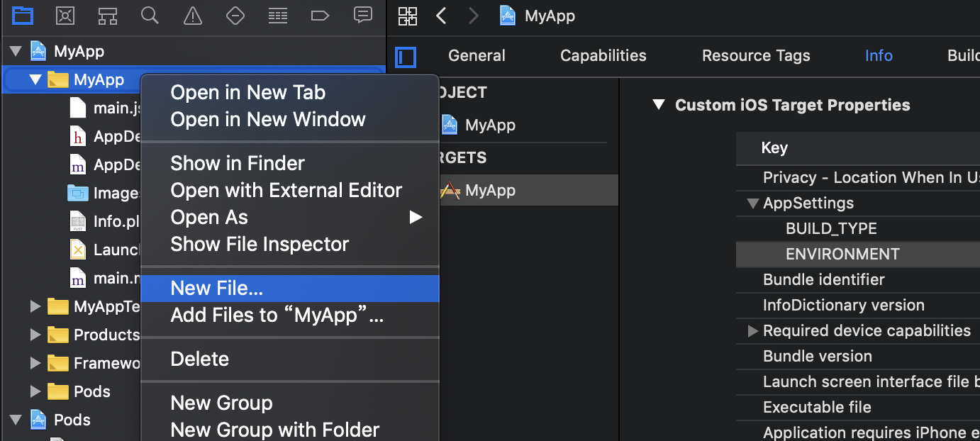Open the Test navigator diamond icon
This screenshot has width=980, height=441.
[x=235, y=15]
